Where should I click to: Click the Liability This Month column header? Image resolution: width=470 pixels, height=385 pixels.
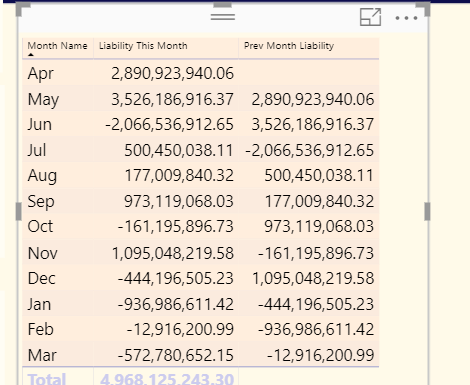[x=143, y=46]
